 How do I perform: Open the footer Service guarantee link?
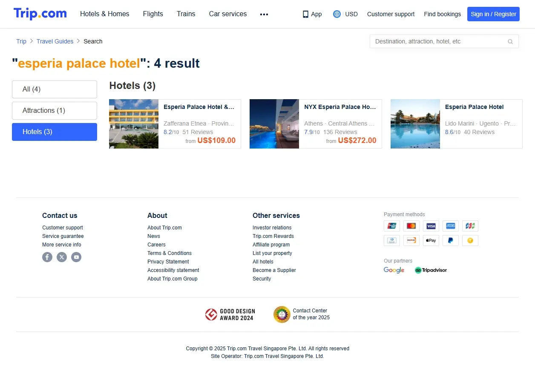coord(63,236)
